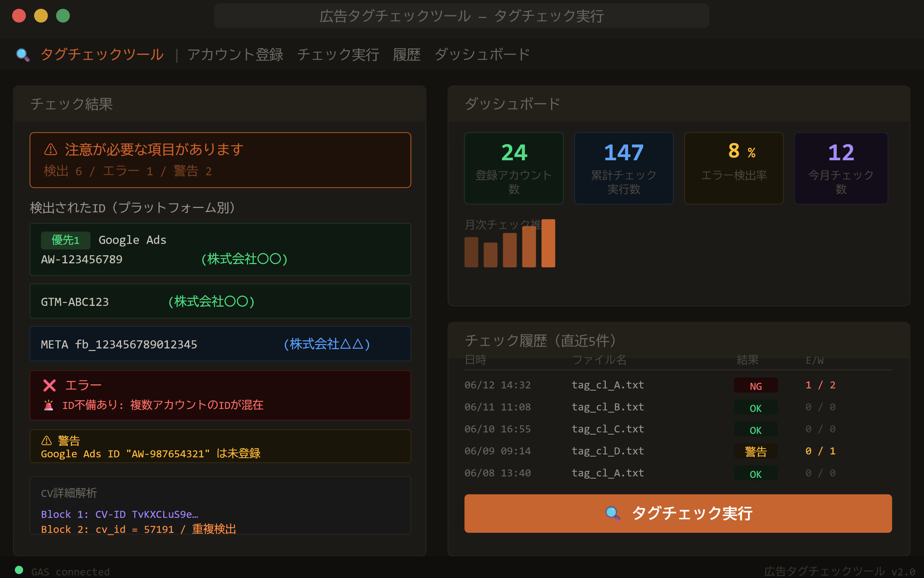
Task: Click the OK badge for tag_cl_B.txt
Action: pyautogui.click(x=755, y=407)
